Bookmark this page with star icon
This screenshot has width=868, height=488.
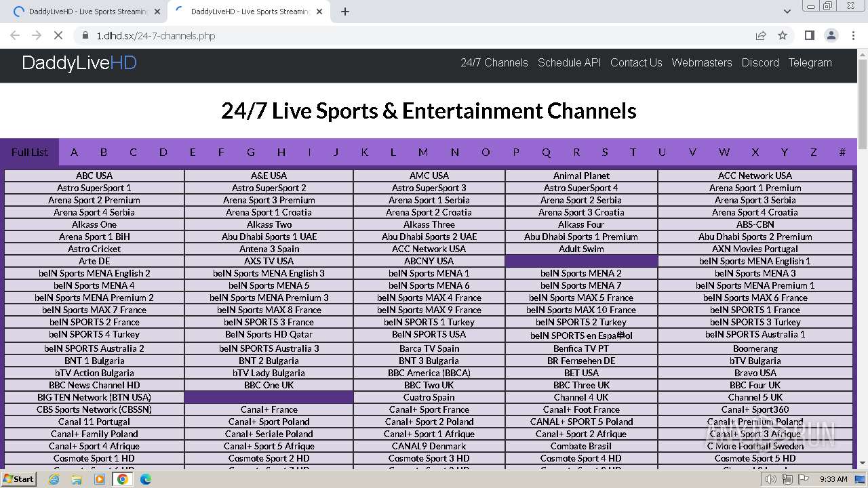[783, 35]
